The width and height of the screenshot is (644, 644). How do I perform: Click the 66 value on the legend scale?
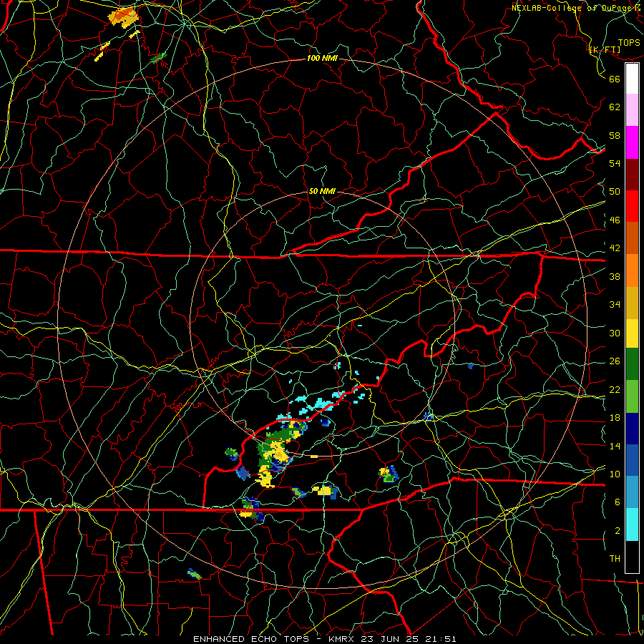(x=615, y=79)
